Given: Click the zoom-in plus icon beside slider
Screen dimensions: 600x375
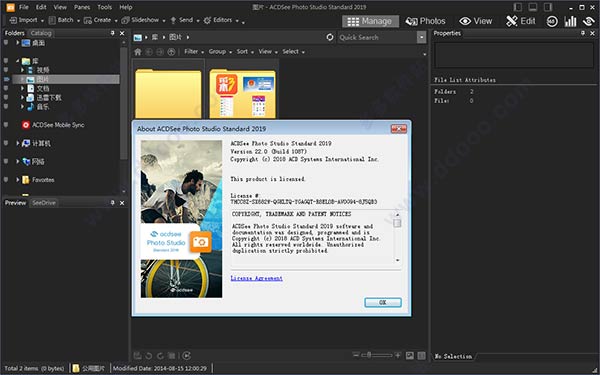Looking at the screenshot, I should [x=398, y=355].
